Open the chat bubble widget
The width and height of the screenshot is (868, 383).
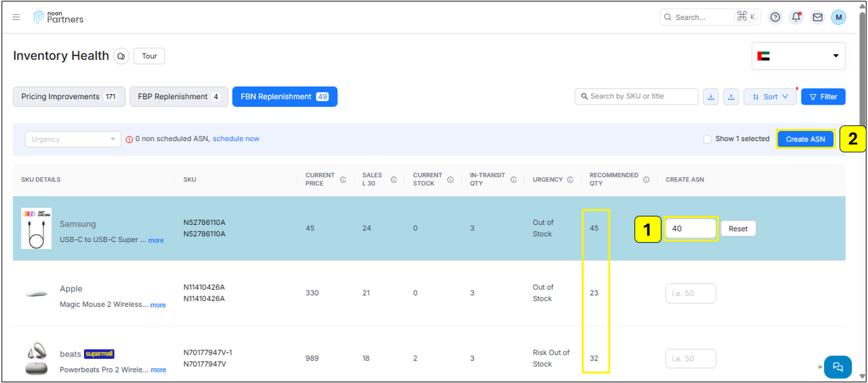click(837, 367)
